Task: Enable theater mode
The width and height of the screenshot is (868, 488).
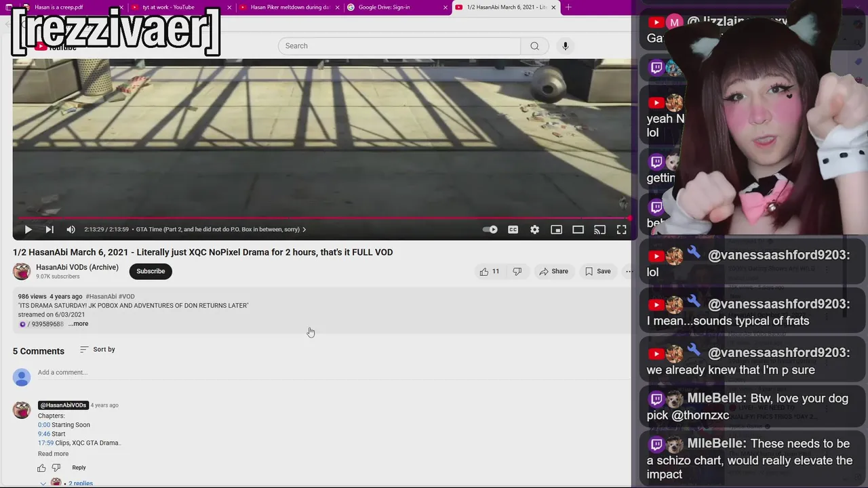Action: (578, 230)
